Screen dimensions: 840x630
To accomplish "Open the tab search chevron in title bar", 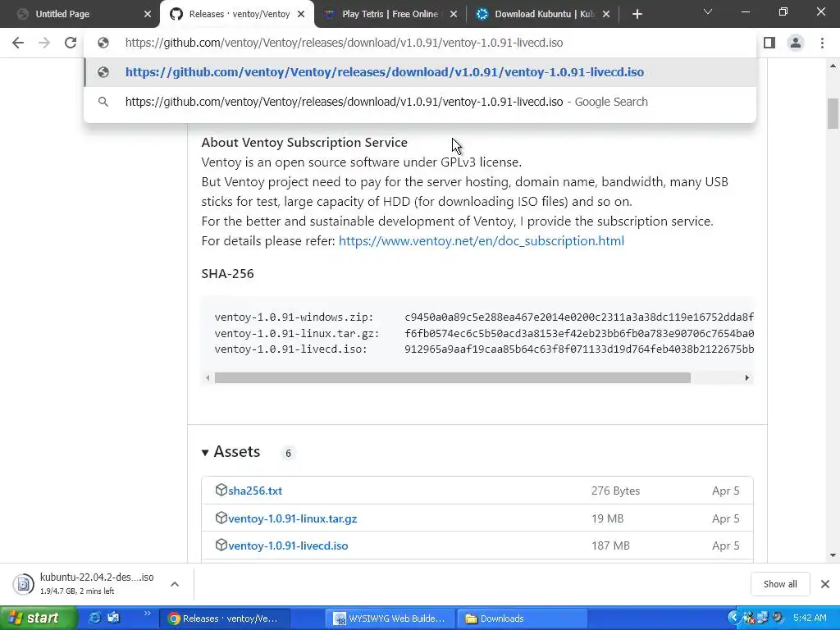I will tap(708, 11).
